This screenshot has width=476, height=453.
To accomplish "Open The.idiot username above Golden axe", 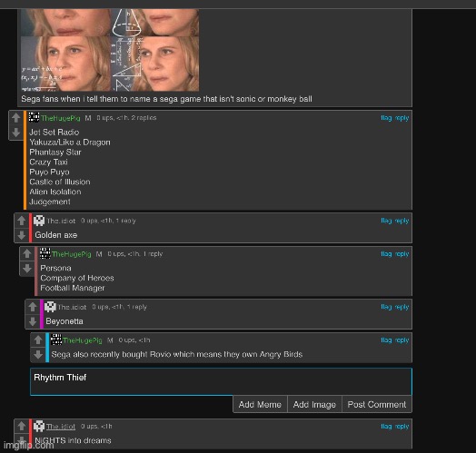I will pos(61,221).
